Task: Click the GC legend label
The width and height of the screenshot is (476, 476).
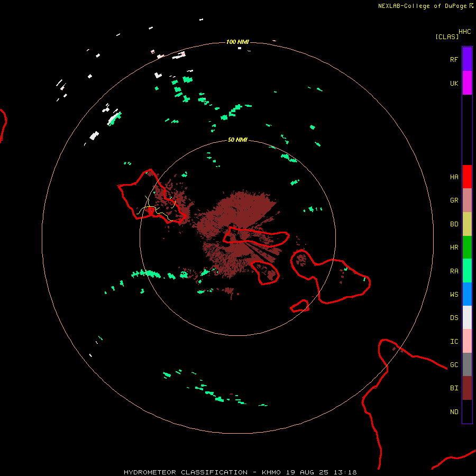Action: pyautogui.click(x=454, y=365)
